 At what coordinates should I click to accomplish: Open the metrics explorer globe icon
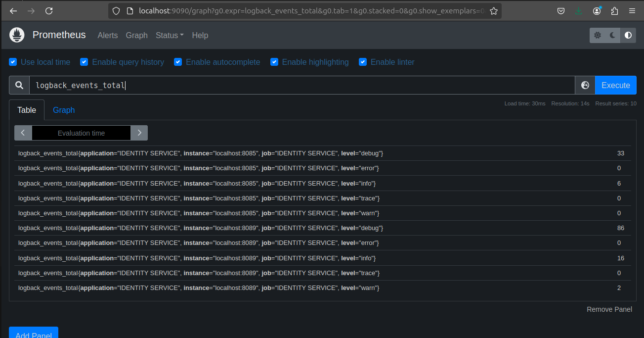(x=585, y=85)
